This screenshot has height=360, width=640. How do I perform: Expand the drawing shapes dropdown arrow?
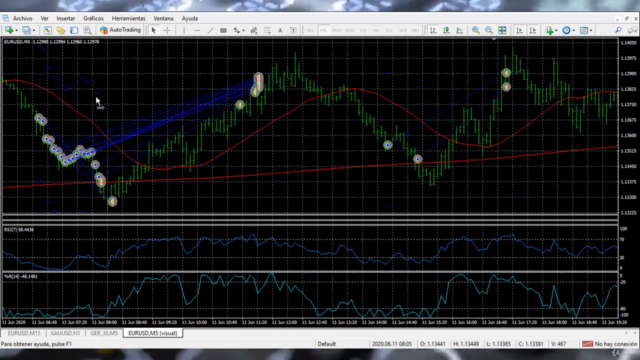[243, 30]
